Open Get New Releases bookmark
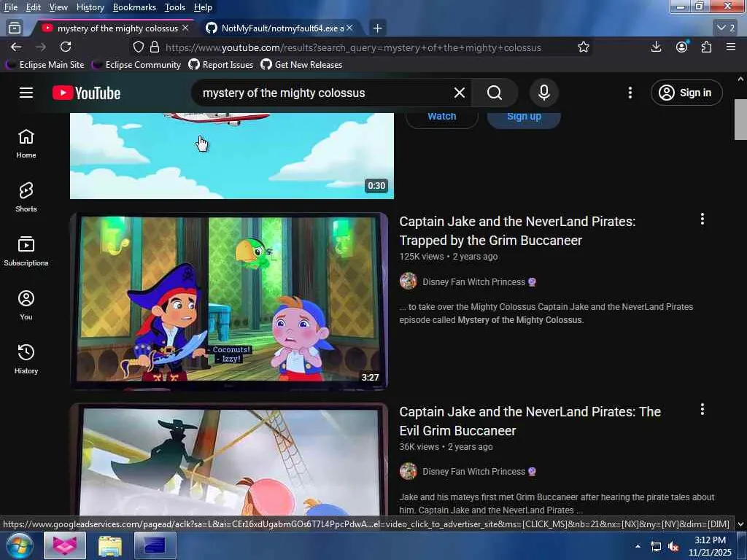This screenshot has height=560, width=747. (x=301, y=65)
